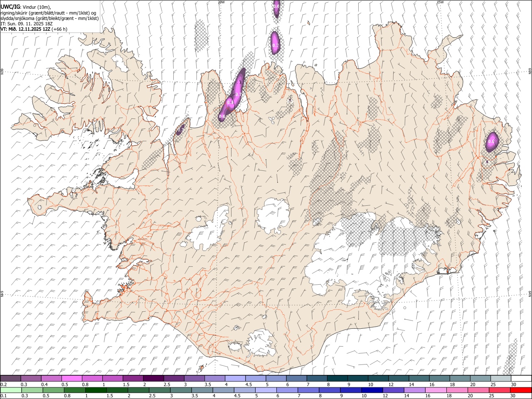Click the 15W longitude label at the top
The image size is (532, 399).
(440, 2)
